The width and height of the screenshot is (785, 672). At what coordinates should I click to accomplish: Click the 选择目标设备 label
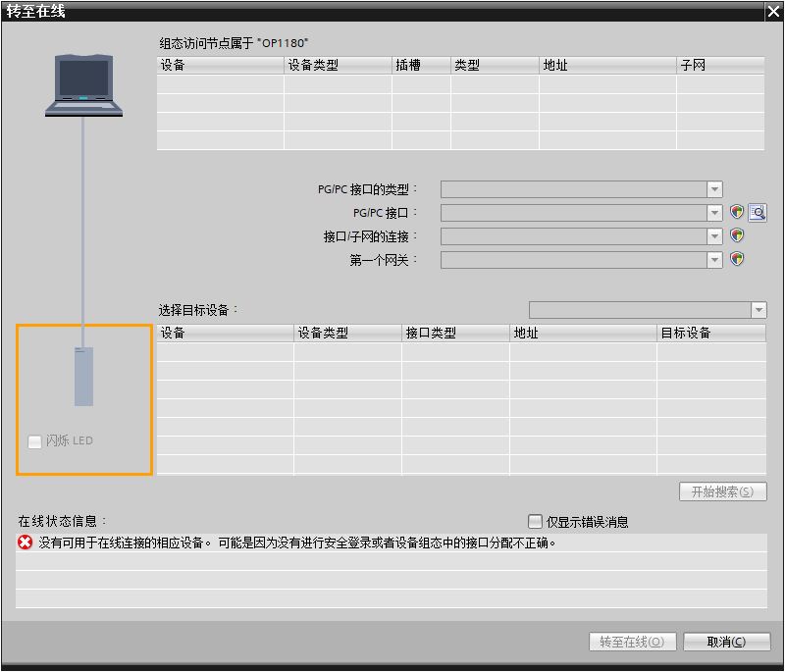(198, 310)
